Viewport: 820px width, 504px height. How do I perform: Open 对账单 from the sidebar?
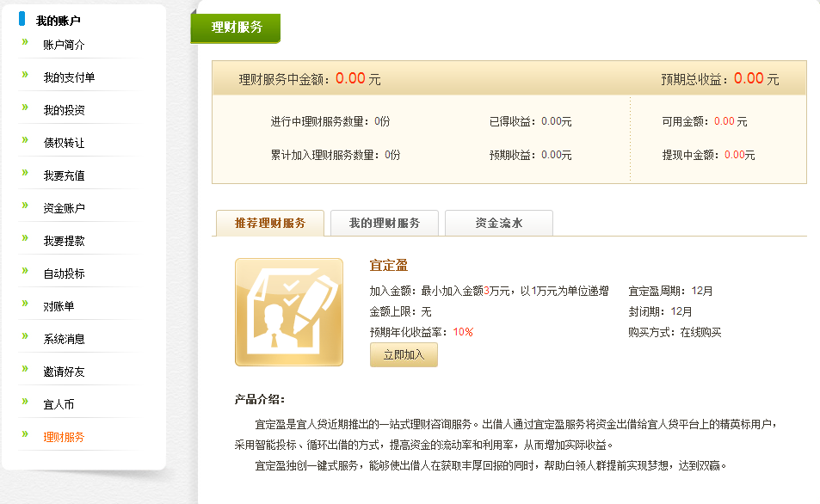click(59, 306)
